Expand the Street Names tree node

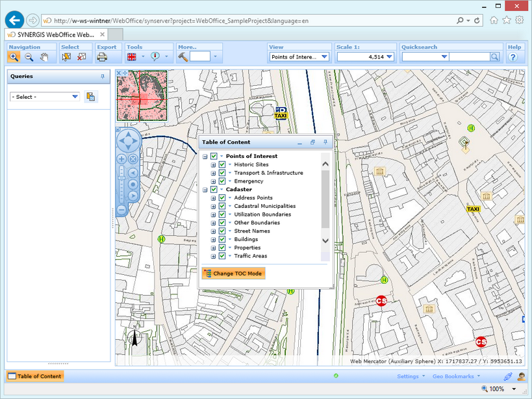click(214, 231)
